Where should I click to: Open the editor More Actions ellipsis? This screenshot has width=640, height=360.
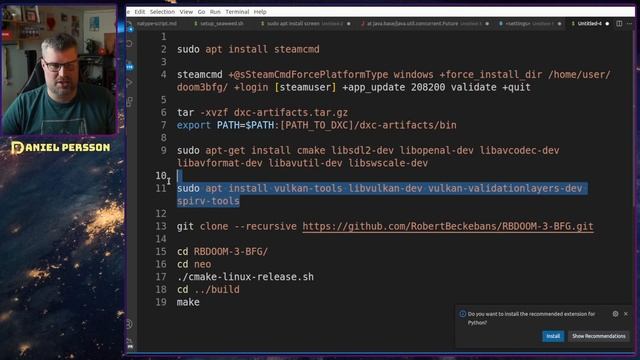[x=629, y=24]
